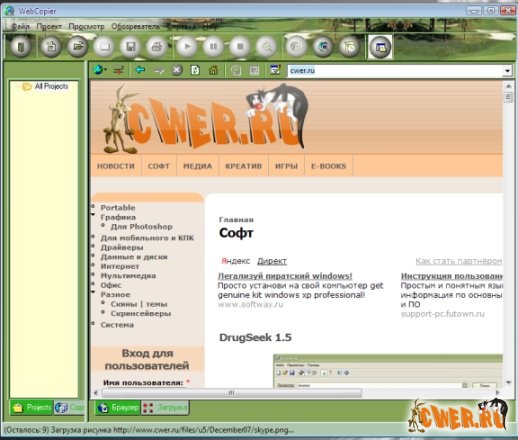Collapse the Разное category arrow

coord(93,292)
